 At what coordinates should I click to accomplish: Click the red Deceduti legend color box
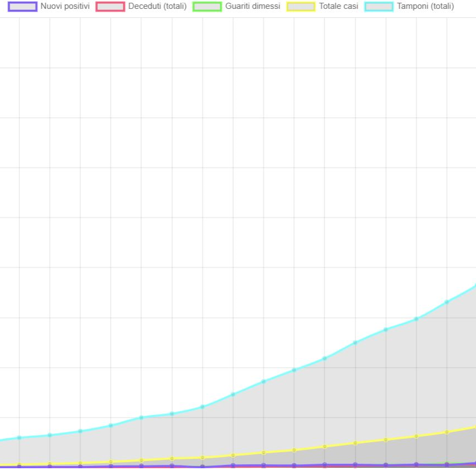(110, 7)
